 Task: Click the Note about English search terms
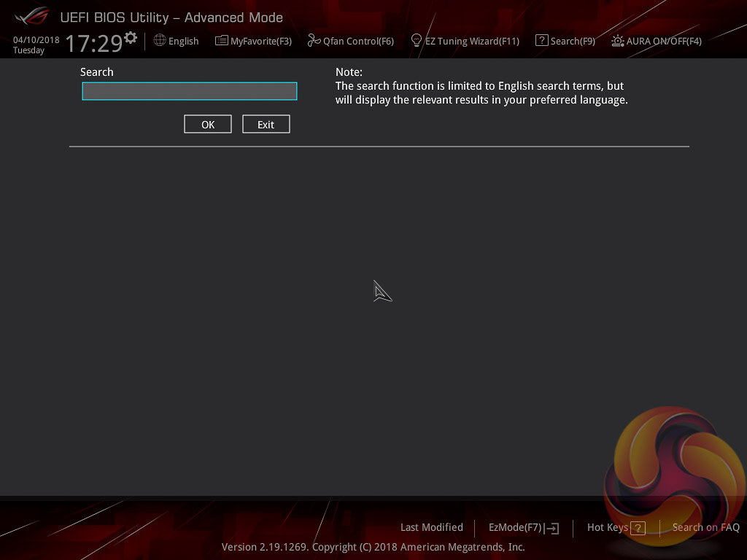click(481, 86)
